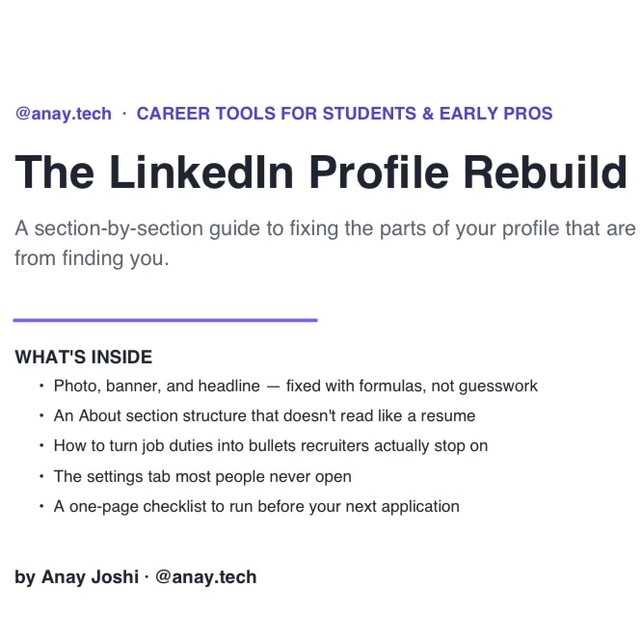Viewport: 640px width, 640px height.
Task: Click the word LinkedIn in the title
Action: click(x=202, y=172)
